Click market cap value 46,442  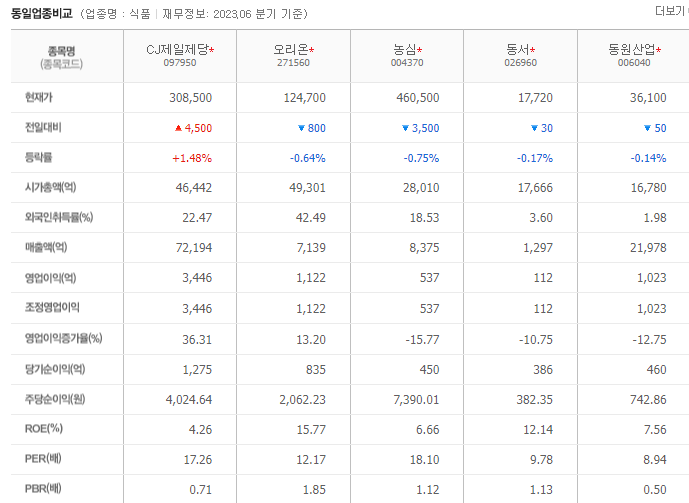click(194, 188)
